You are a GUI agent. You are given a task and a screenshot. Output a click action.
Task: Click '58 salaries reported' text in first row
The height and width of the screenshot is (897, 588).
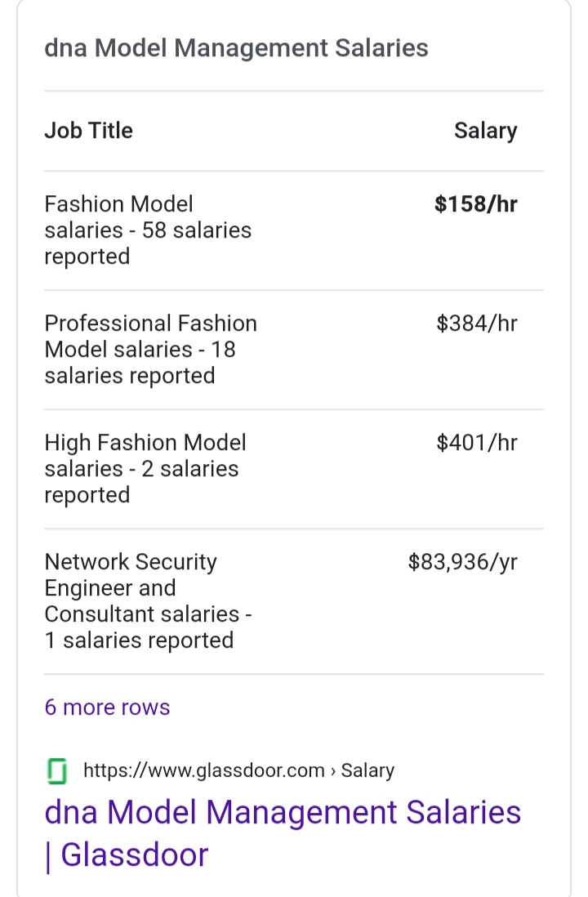(148, 243)
